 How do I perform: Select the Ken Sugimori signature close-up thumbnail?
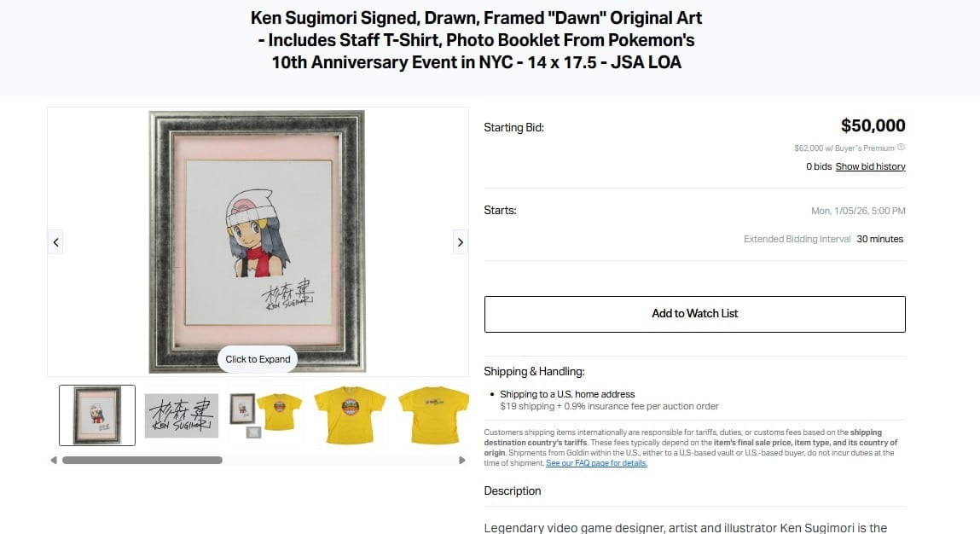182,415
